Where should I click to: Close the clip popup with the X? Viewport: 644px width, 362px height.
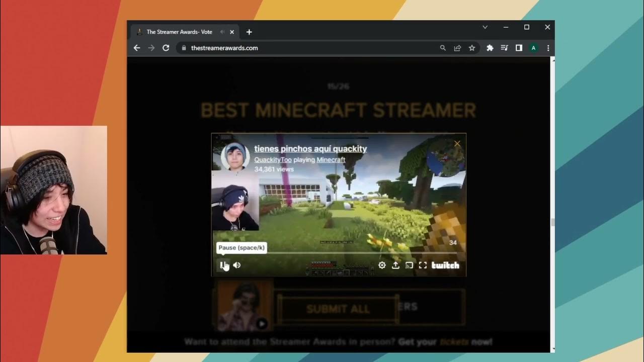[x=457, y=144]
